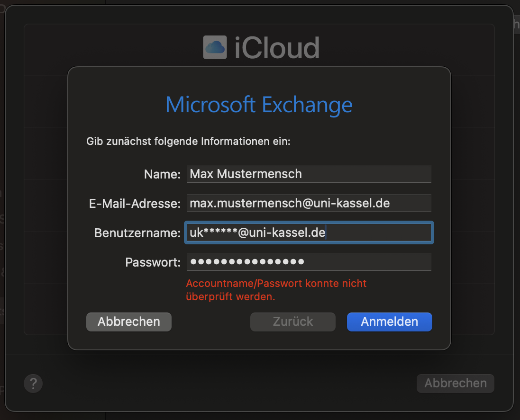Click into the Name field with Max Mustermensch

[309, 174]
